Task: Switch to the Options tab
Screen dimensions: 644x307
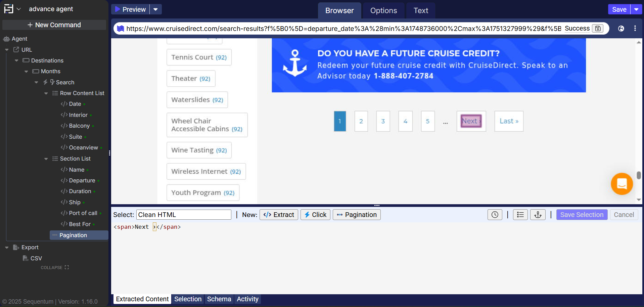Action: [x=383, y=11]
